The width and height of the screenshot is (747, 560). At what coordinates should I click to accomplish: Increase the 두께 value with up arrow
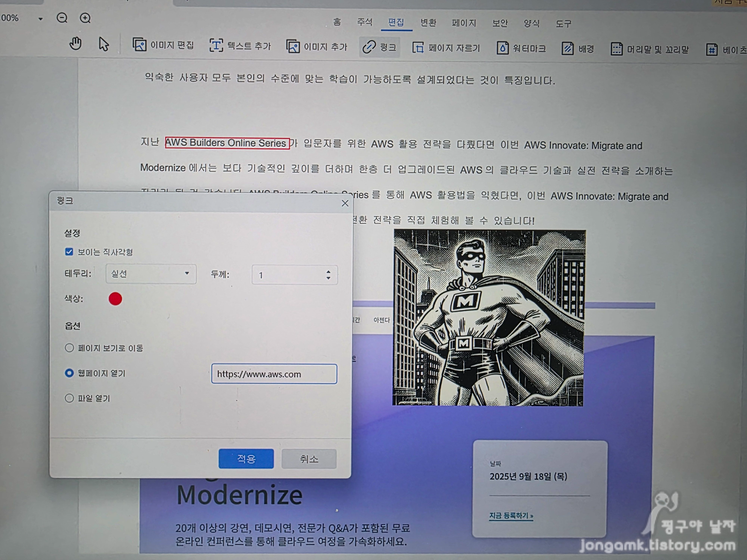(328, 271)
